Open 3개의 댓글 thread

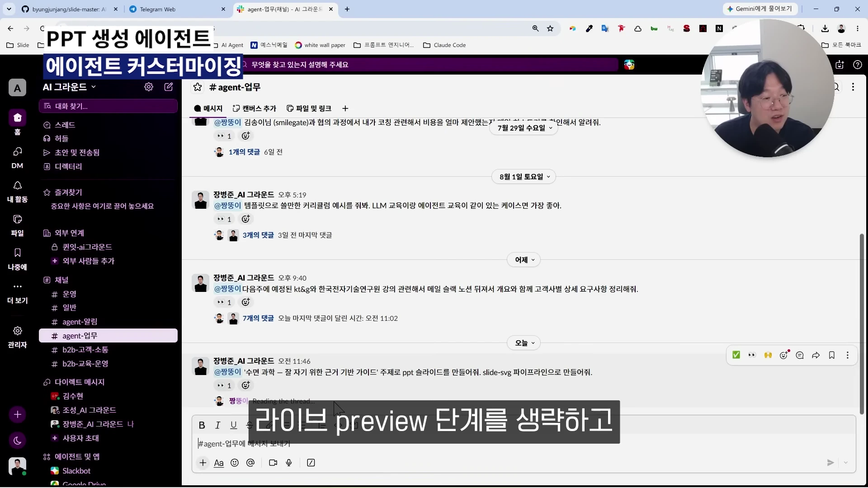pos(258,235)
